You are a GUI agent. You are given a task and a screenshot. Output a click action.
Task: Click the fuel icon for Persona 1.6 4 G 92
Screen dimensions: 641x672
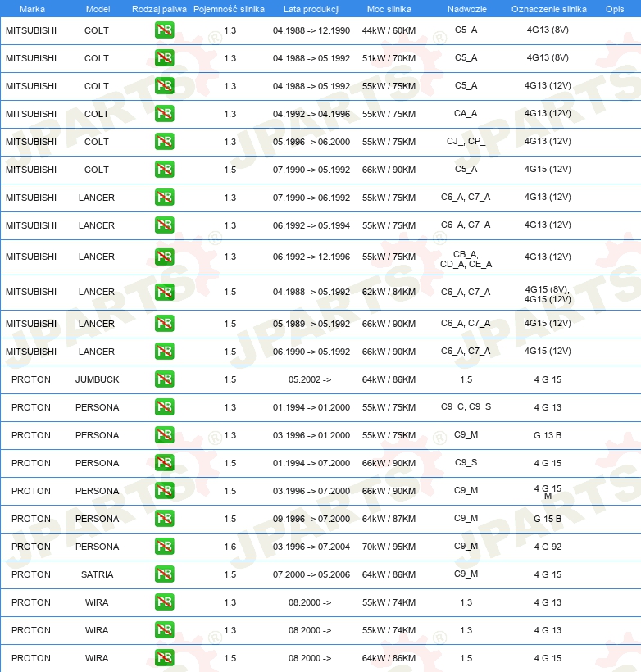coord(165,547)
